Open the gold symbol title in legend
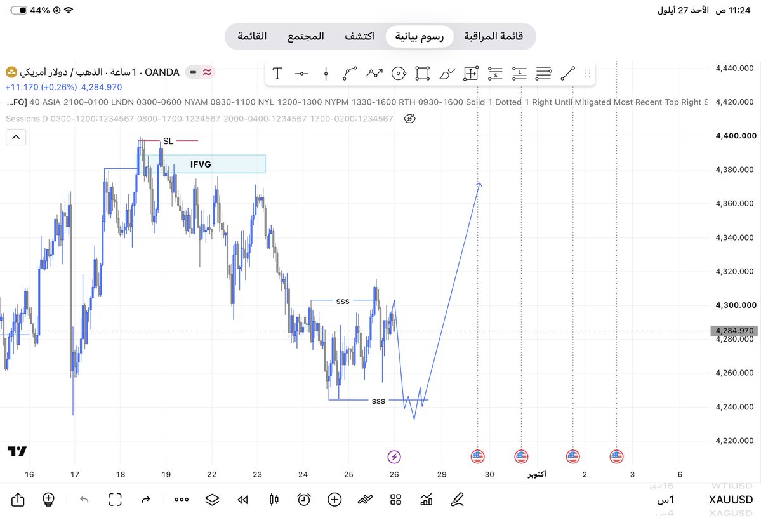Screen dimensions: 761x532 [93, 72]
